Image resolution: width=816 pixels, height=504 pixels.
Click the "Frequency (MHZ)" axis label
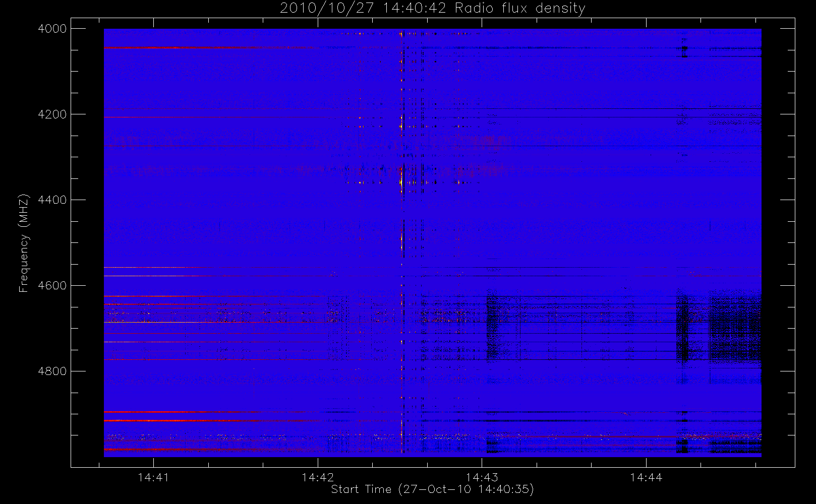click(x=23, y=243)
